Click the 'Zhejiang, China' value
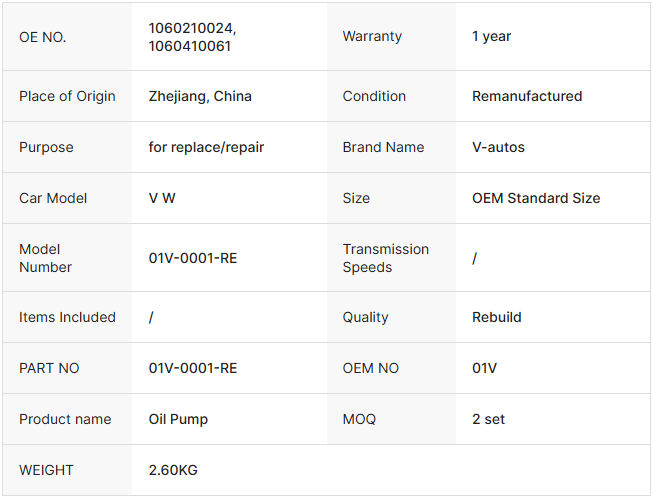The image size is (657, 502). point(200,97)
